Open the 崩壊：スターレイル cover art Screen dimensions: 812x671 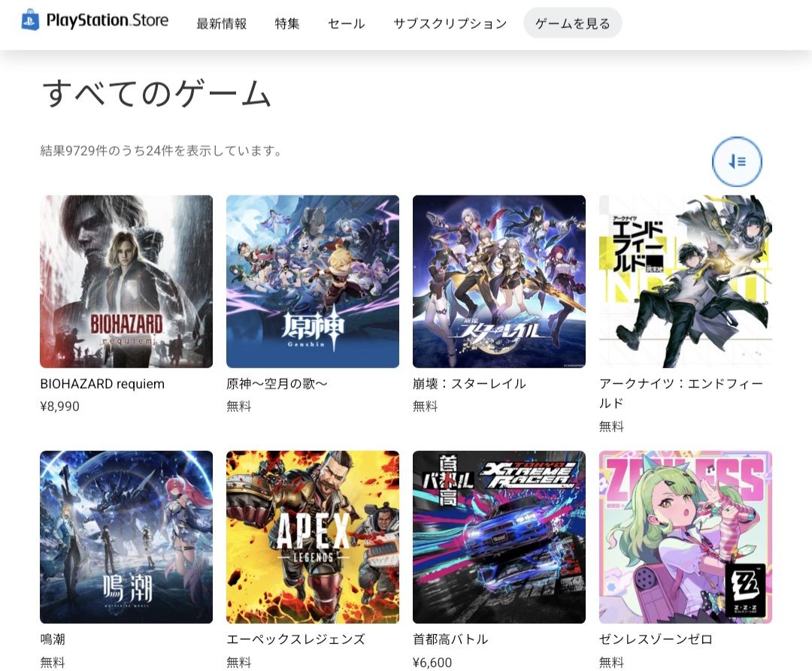tap(499, 282)
